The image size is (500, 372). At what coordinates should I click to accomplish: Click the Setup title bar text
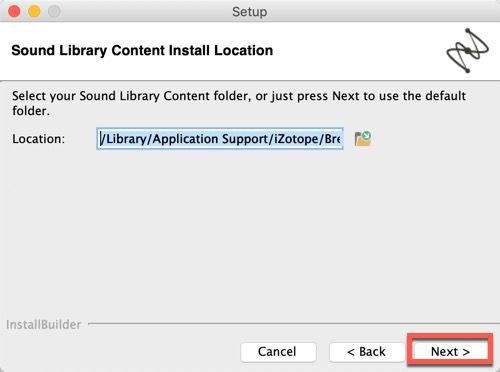click(x=250, y=12)
